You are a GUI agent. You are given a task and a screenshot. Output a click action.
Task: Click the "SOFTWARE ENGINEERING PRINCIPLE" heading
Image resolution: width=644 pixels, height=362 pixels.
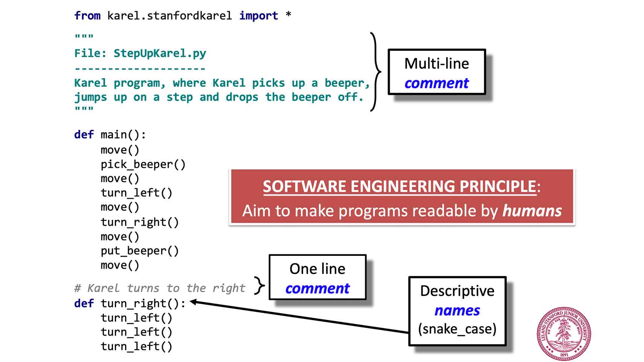[x=400, y=187]
